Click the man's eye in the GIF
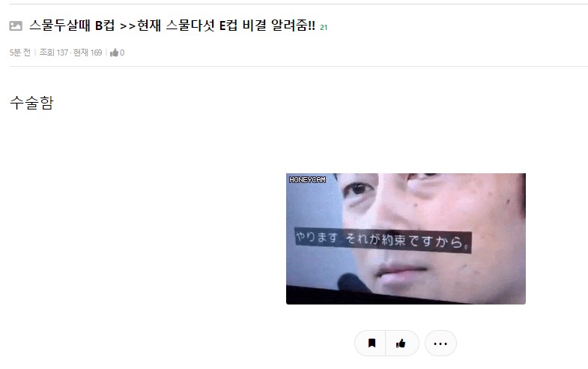Viewport: 588px width, 369px height. click(357, 189)
